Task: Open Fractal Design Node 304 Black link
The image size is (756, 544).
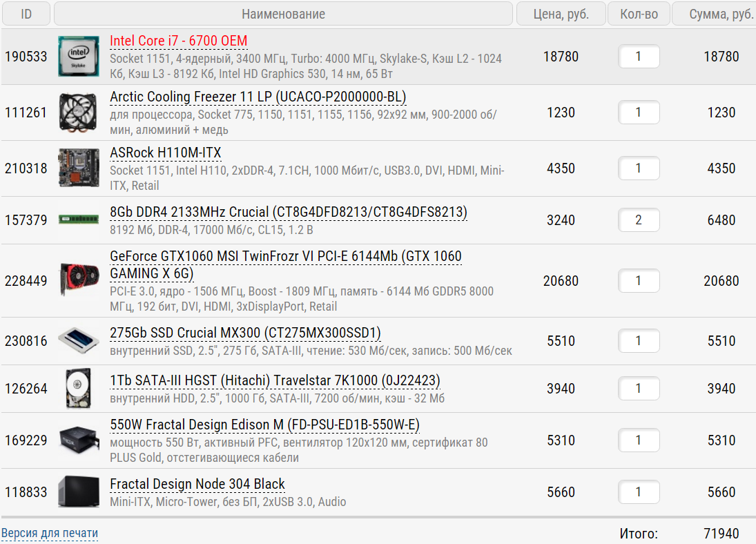Action: pos(197,484)
